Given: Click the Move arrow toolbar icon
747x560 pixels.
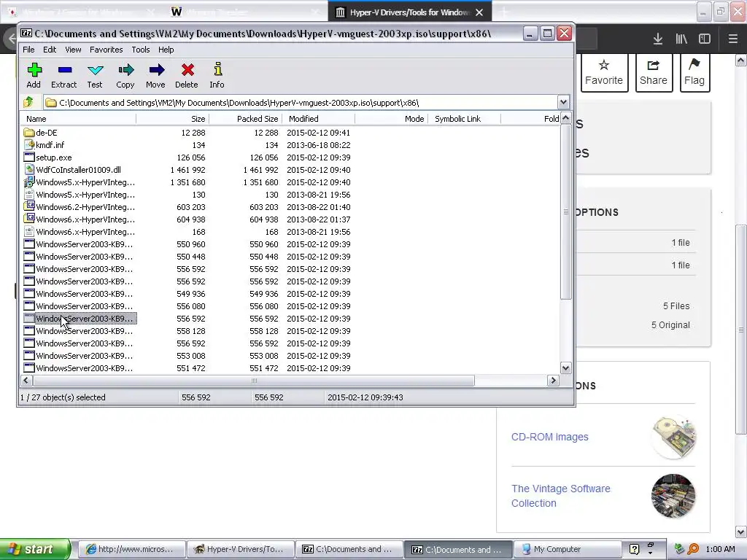Looking at the screenshot, I should [156, 71].
